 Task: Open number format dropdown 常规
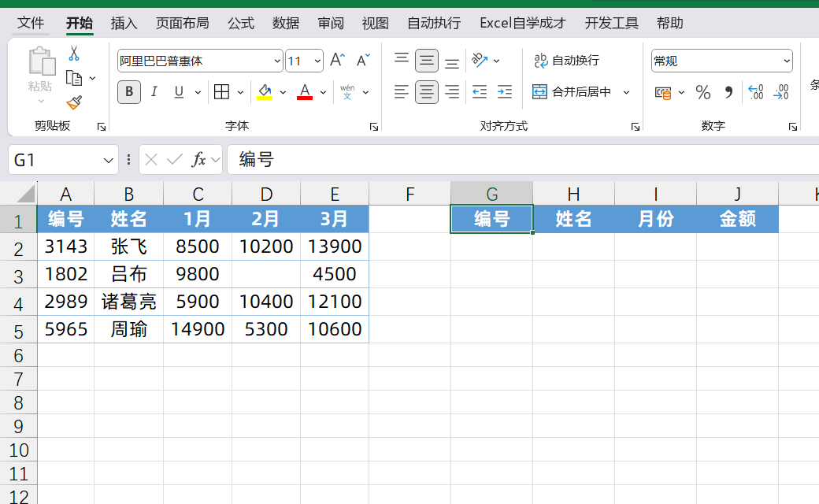(x=787, y=61)
